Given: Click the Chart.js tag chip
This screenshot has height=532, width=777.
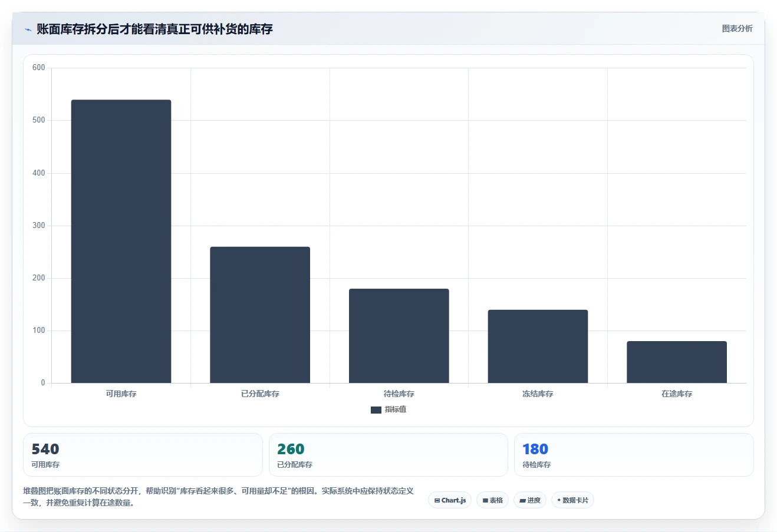Looking at the screenshot, I should pos(450,500).
